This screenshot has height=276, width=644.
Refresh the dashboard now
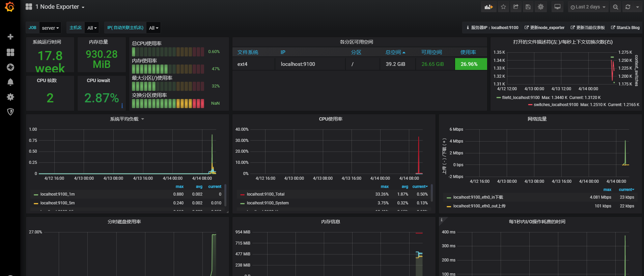coord(628,7)
